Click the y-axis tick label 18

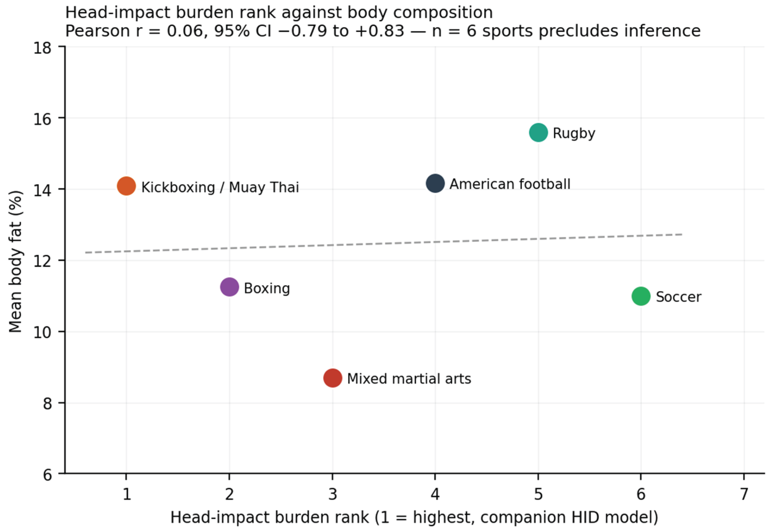click(42, 48)
